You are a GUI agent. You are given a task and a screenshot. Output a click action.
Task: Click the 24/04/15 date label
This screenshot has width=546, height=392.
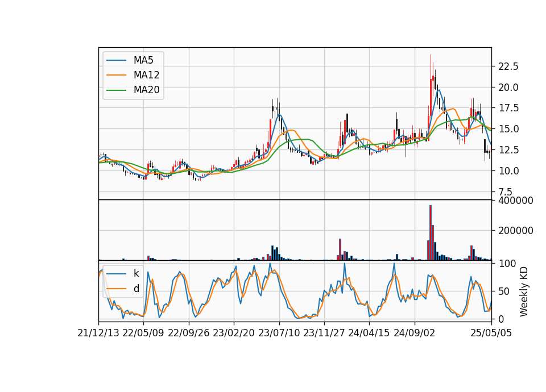369,333
